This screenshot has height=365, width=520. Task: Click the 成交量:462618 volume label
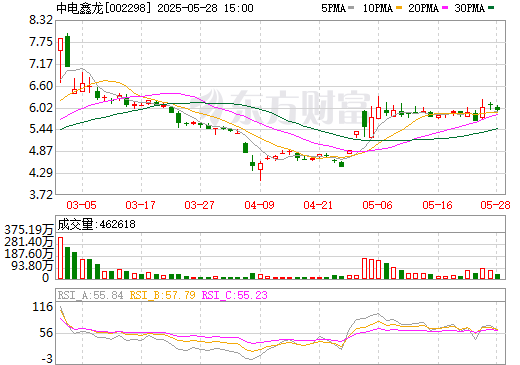[x=96, y=224]
